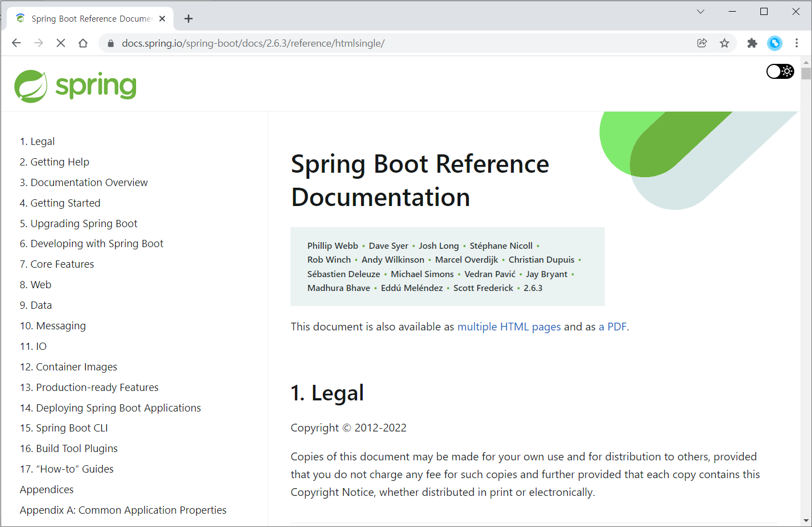Toggle the dark mode switch
This screenshot has height=527, width=812.
coord(780,71)
